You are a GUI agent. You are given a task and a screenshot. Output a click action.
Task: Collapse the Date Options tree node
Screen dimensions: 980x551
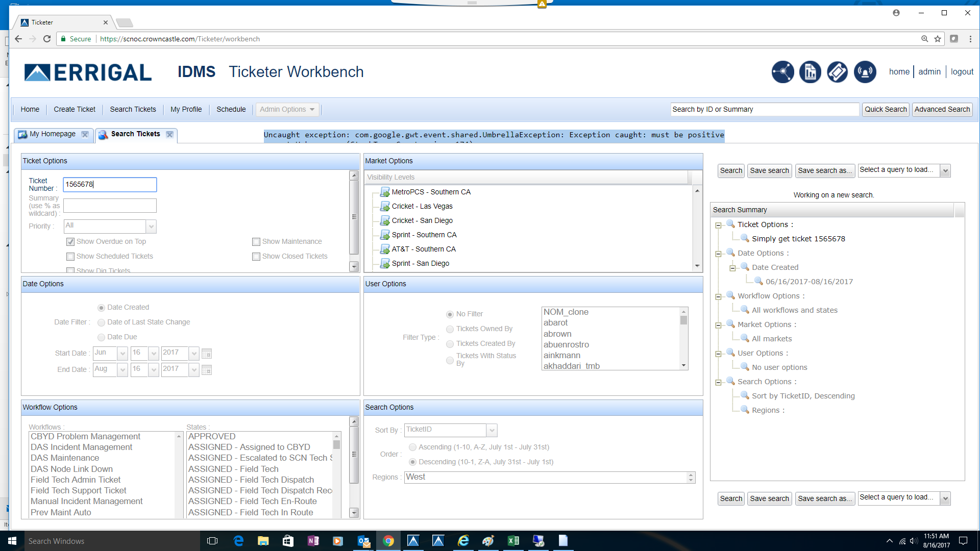[718, 254]
